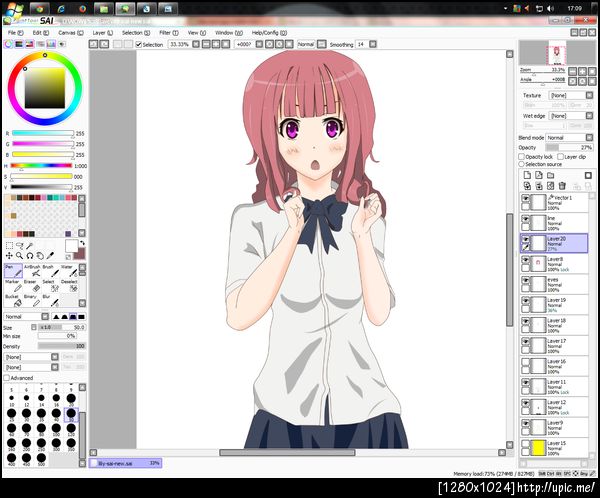Image resolution: width=600 pixels, height=498 pixels.
Task: Select the rectangular Selection tool
Action: point(9,245)
